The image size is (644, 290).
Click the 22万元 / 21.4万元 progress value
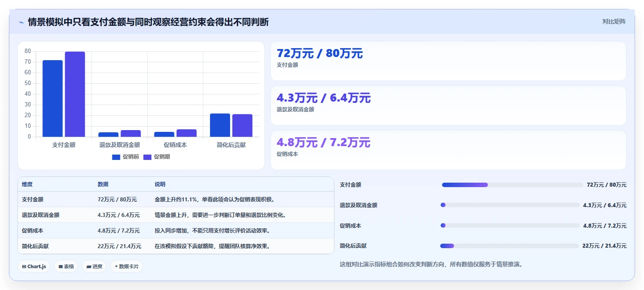pos(604,246)
